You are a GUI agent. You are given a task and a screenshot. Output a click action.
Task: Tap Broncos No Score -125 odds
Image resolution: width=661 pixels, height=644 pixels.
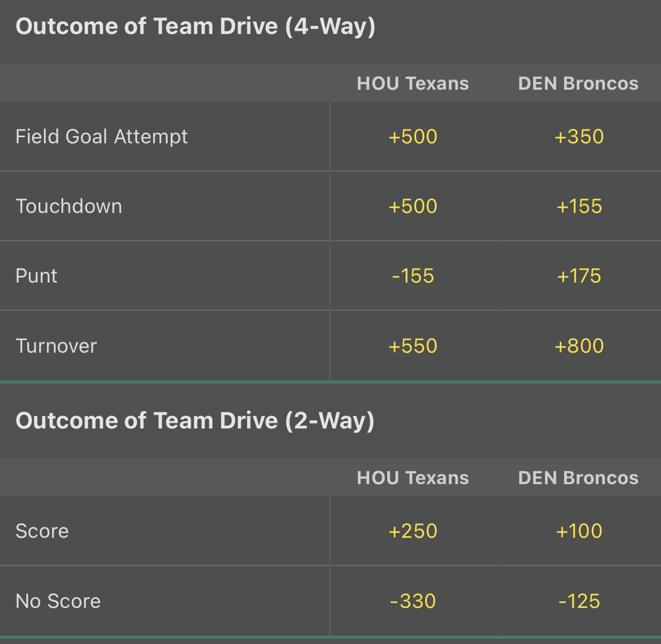(x=579, y=601)
